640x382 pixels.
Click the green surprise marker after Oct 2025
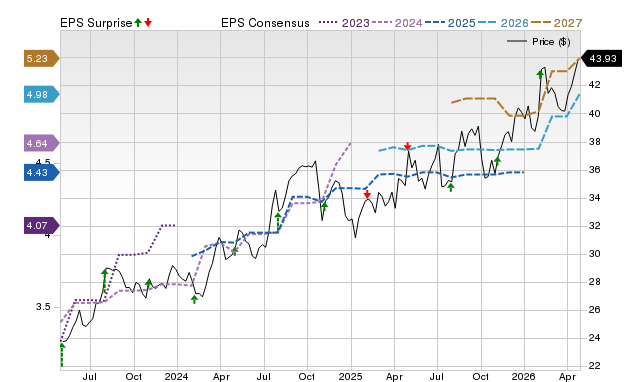tap(497, 161)
